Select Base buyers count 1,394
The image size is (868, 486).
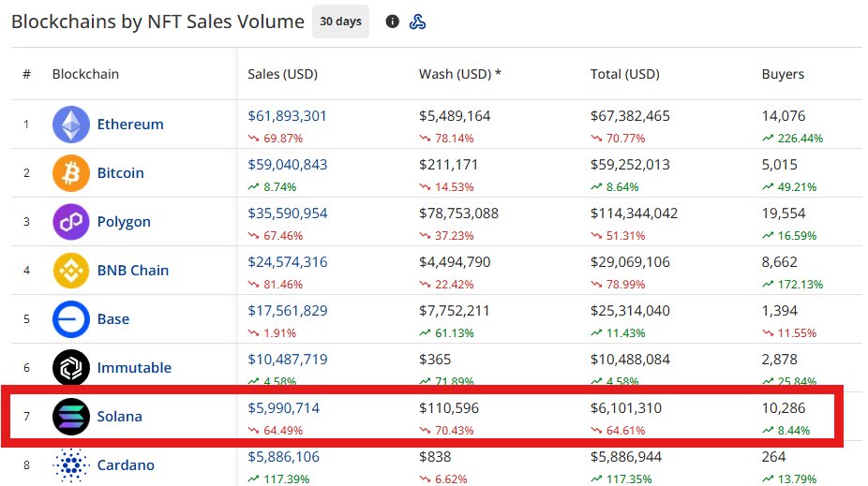[x=780, y=311]
